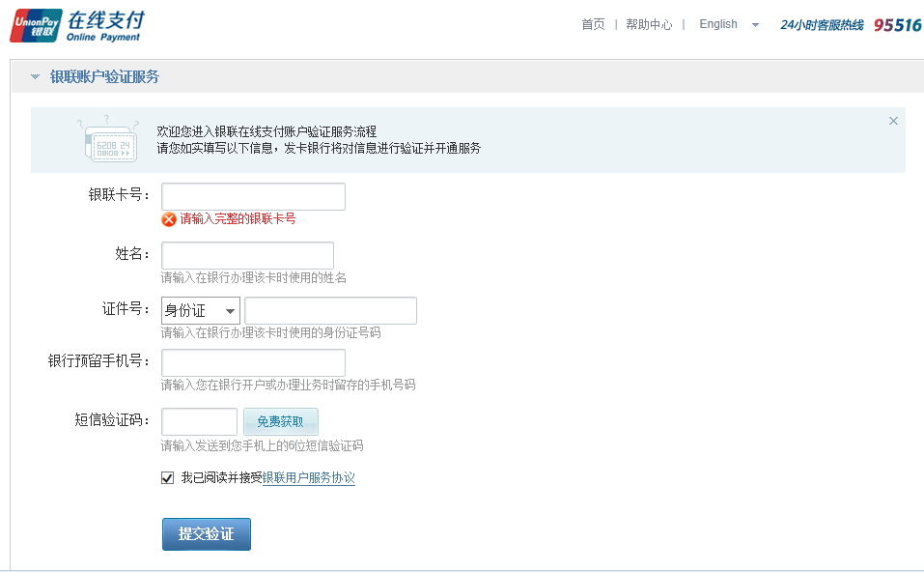Focus the 银联卡号 card number field
Image resolution: width=924 pixels, height=572 pixels.
(x=253, y=196)
